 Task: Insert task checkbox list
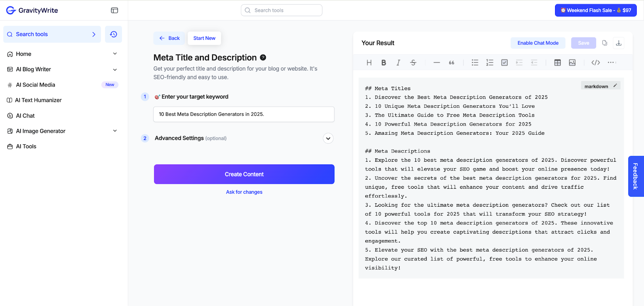(x=504, y=63)
